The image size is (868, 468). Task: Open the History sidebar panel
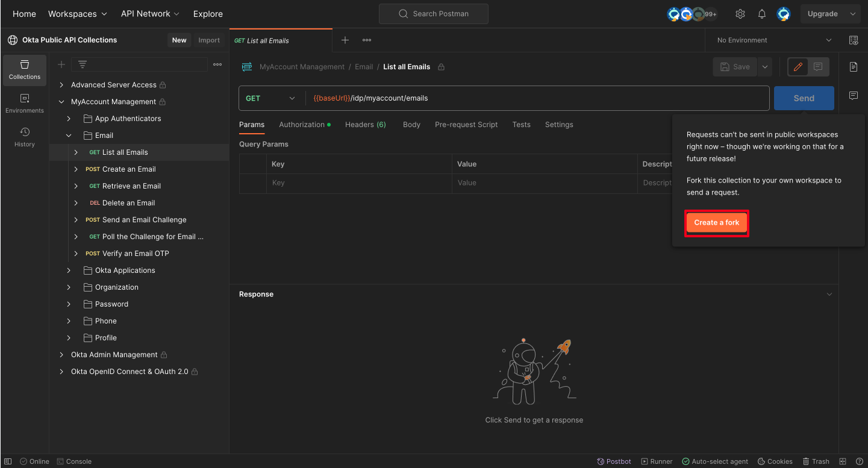[x=25, y=137]
